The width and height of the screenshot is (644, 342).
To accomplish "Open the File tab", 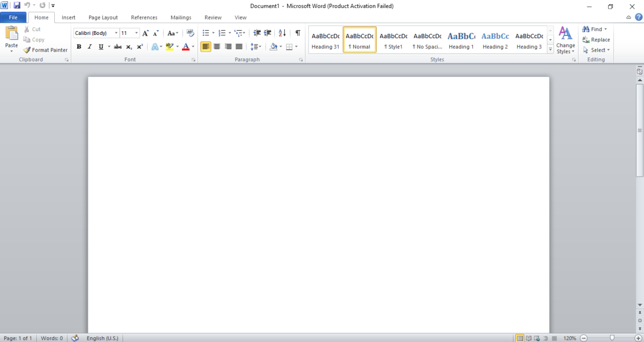I will coord(13,17).
